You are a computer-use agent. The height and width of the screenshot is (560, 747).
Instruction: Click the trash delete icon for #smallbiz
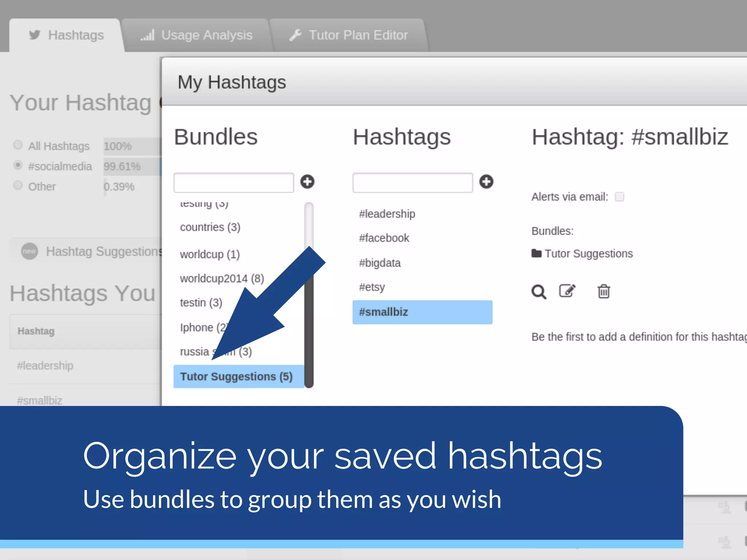point(604,291)
